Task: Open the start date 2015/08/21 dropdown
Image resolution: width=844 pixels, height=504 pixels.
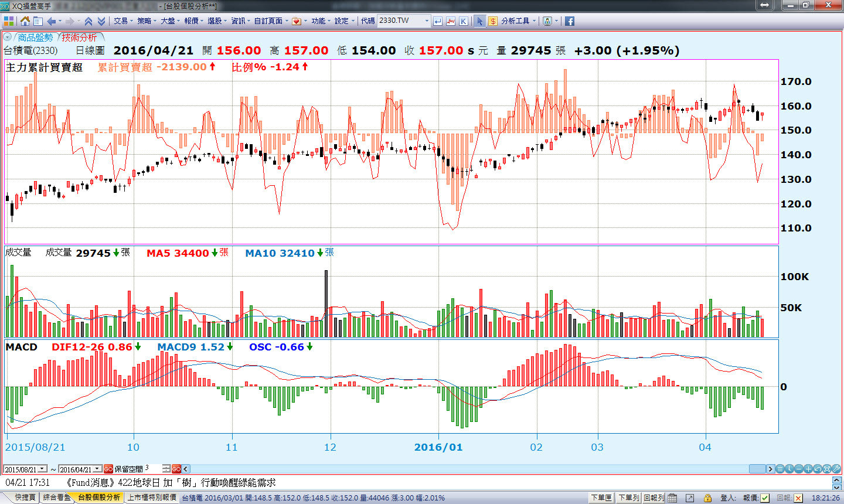Action: (x=43, y=469)
